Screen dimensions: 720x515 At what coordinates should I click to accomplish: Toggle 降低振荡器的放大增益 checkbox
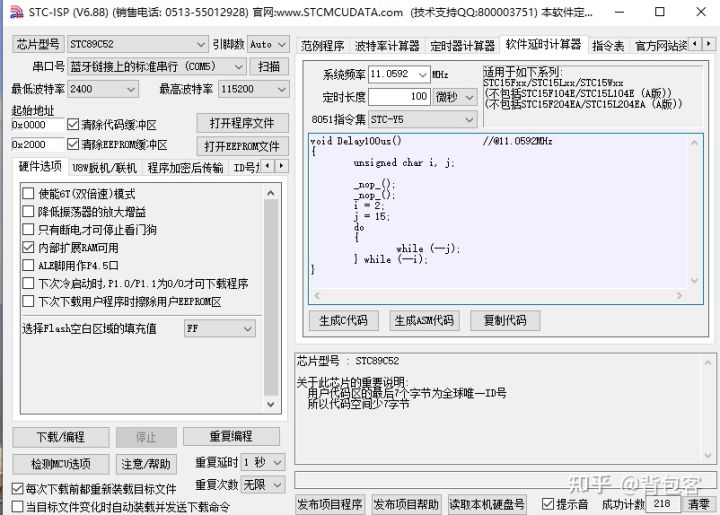click(28, 212)
